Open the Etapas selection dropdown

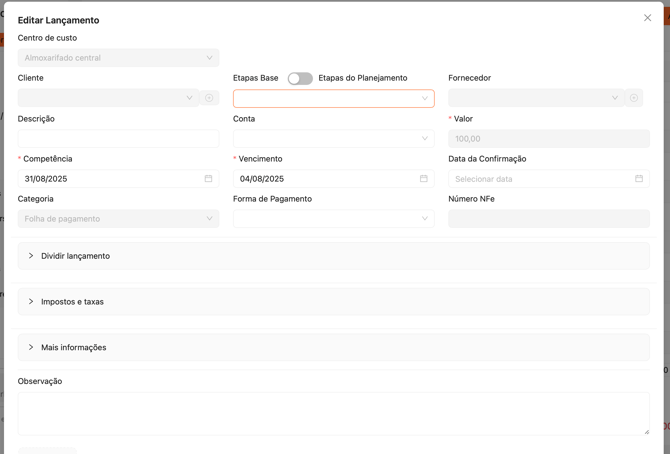coord(333,98)
